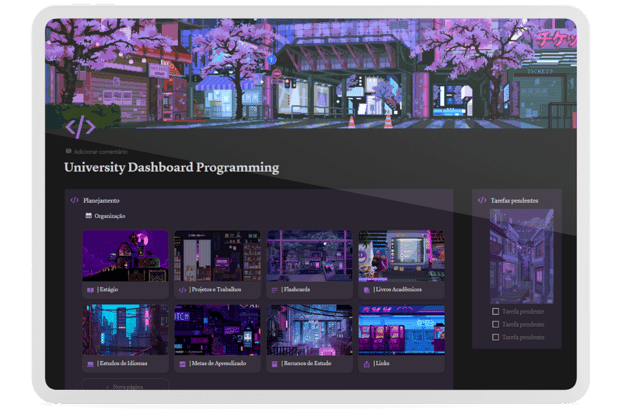Image resolution: width=621 pixels, height=414 pixels.
Task: Click the Metas de Aprendizado card icon
Action: click(x=182, y=364)
